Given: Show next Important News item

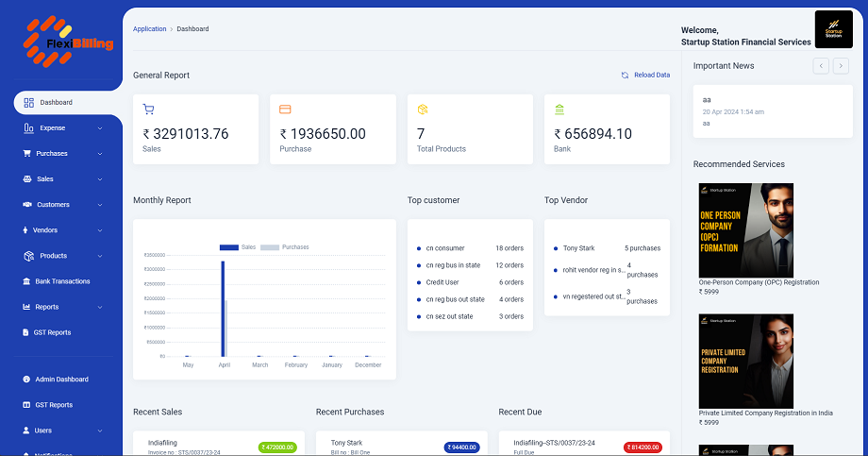Looking at the screenshot, I should 841,66.
